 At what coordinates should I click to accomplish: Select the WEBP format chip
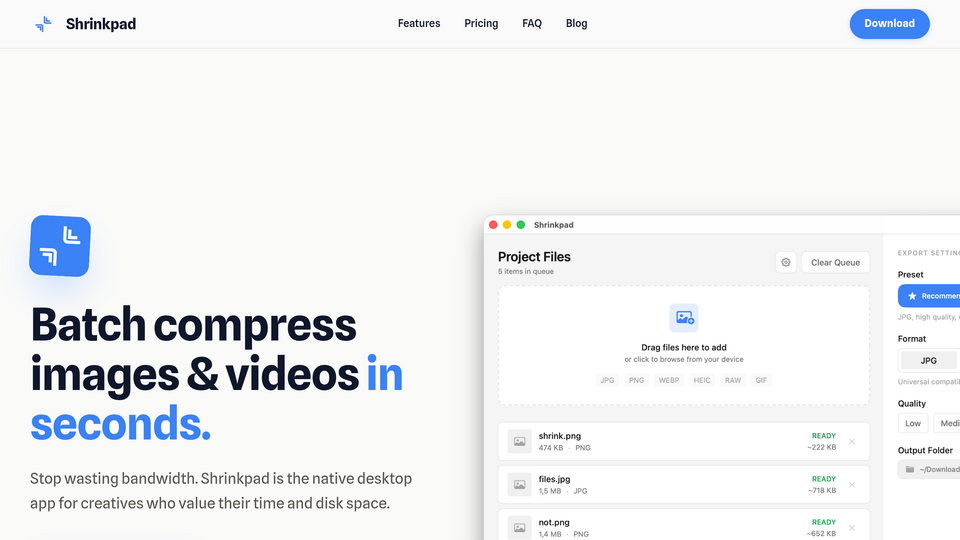669,380
